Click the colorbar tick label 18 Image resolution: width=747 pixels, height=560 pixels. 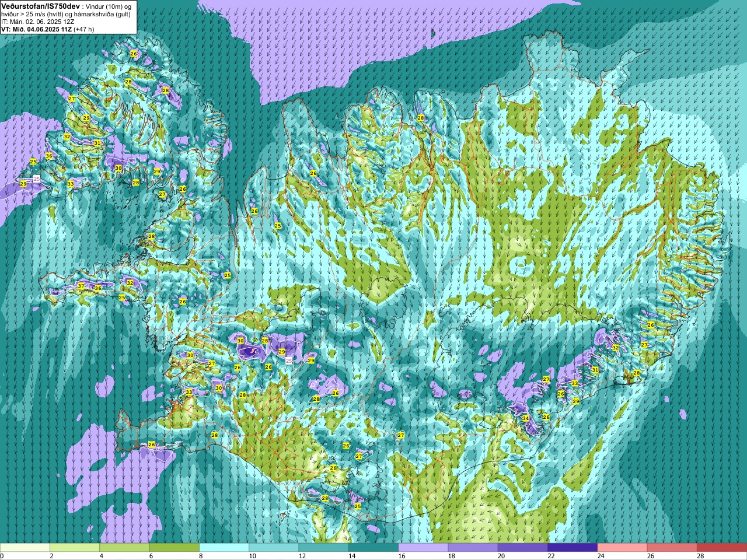(451, 556)
